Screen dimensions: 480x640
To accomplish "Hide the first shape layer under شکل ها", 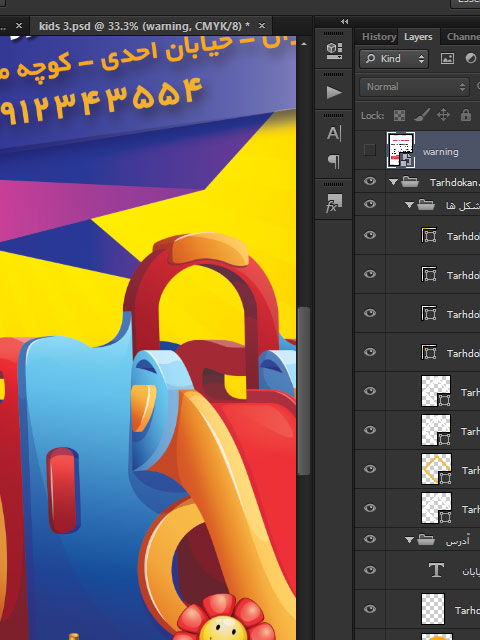I will tap(370, 235).
